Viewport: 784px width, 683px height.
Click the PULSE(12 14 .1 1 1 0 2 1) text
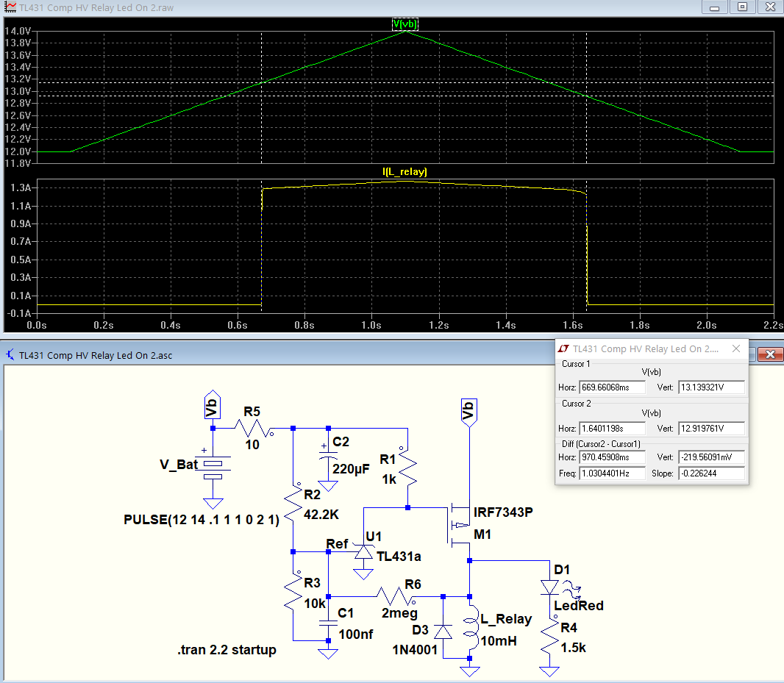[x=201, y=520]
